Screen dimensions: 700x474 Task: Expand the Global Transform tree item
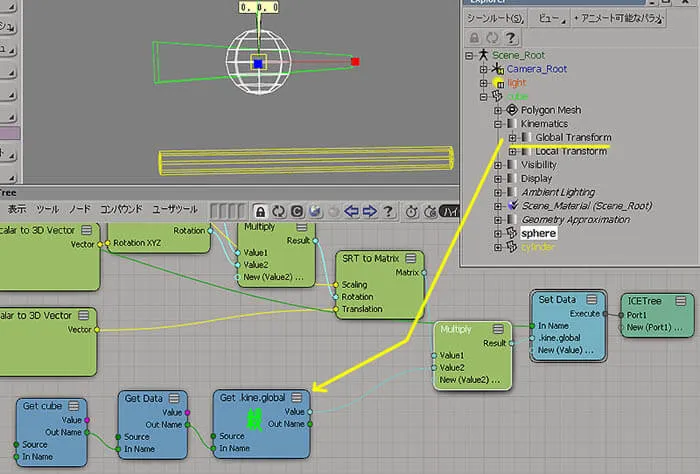512,137
